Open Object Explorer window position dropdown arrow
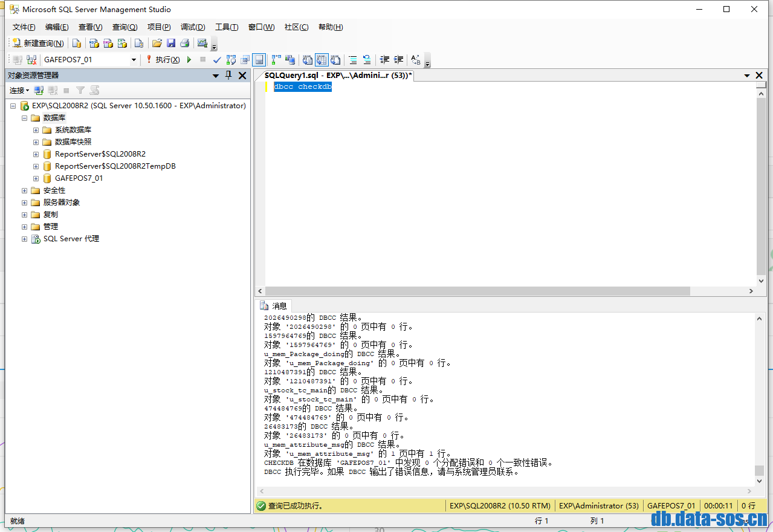 [216, 76]
